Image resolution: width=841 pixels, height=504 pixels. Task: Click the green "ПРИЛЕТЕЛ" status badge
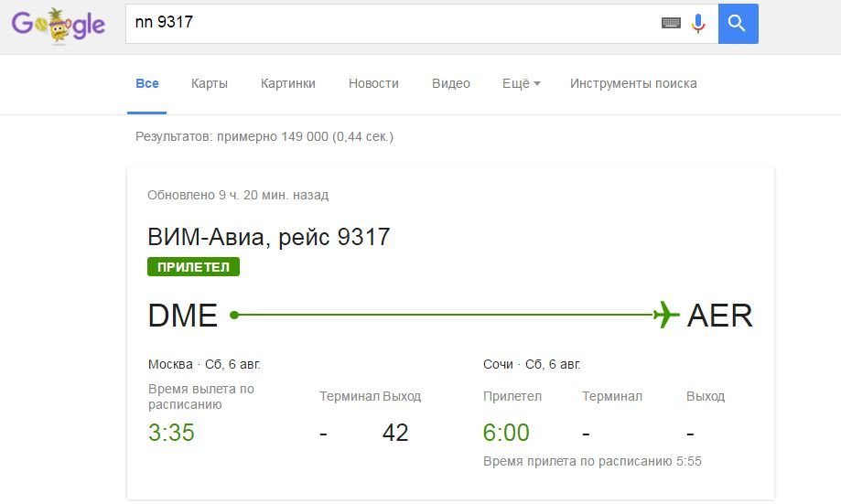point(194,267)
